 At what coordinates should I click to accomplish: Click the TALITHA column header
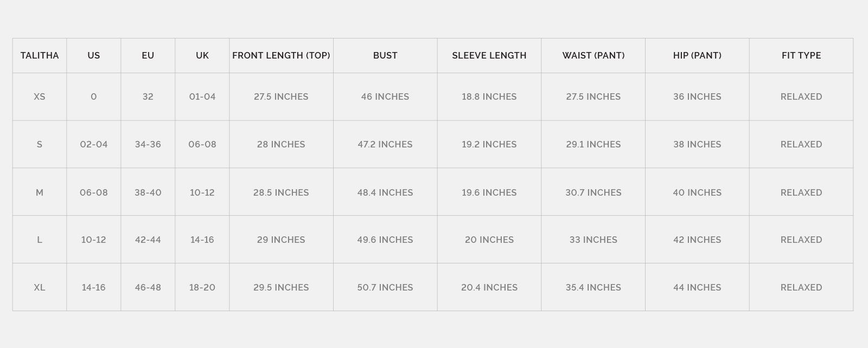tap(40, 55)
